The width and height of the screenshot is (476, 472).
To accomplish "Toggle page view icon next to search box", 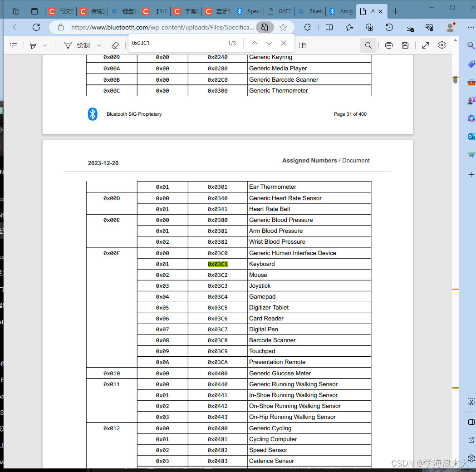I will coord(303,45).
